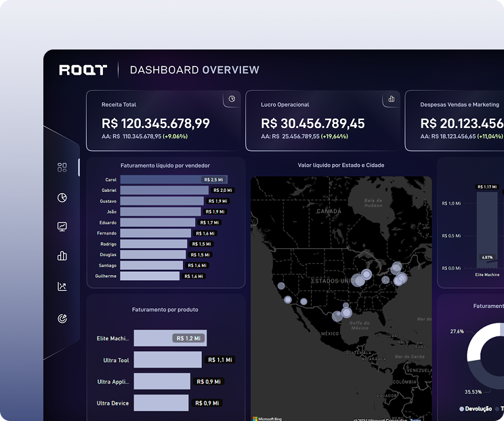Click the +9.06% growth indicator

tap(175, 136)
